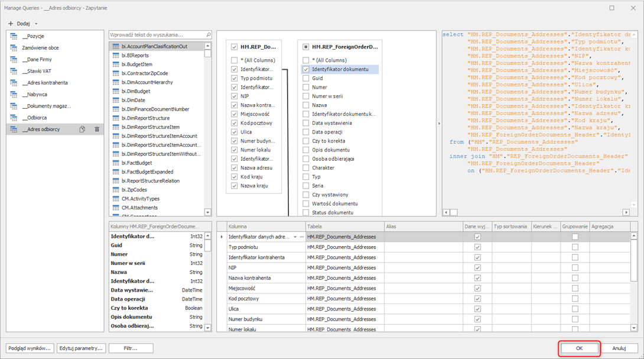Delete the __Adres odbiorcy query via trash icon
The height and width of the screenshot is (359, 644).
97,130
